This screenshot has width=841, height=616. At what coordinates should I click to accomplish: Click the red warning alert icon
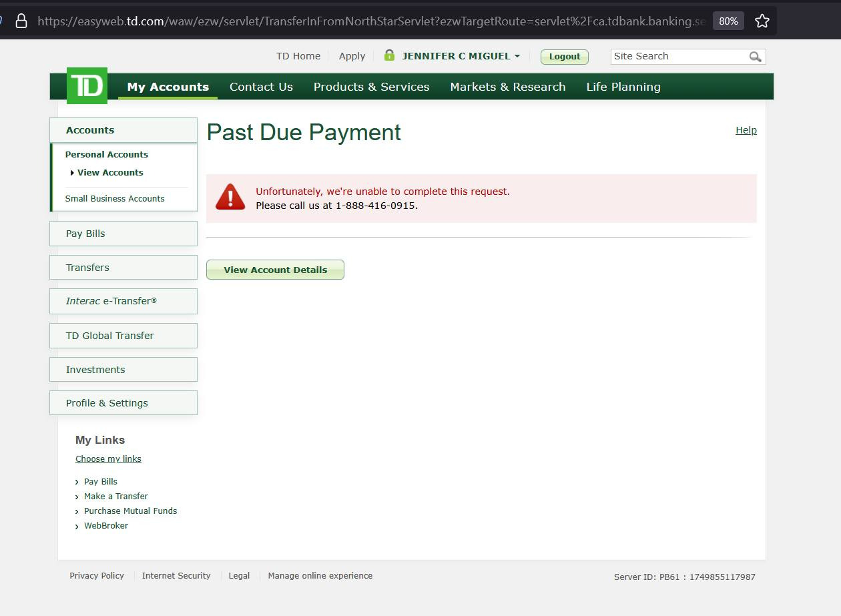(x=230, y=198)
